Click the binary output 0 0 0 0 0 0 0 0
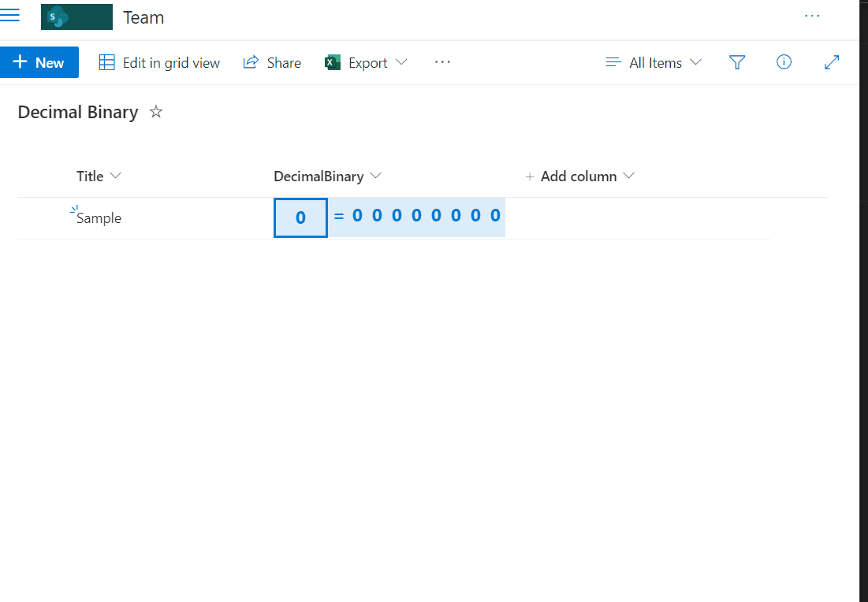This screenshot has height=602, width=868. click(427, 215)
